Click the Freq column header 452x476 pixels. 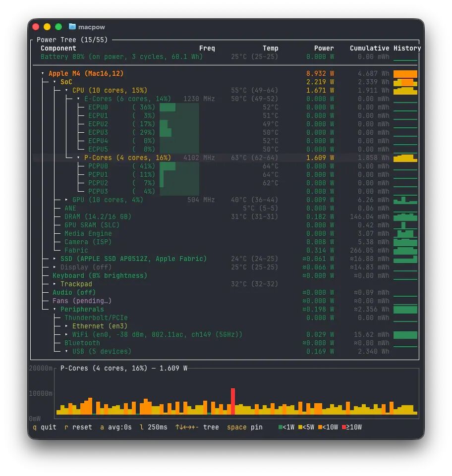coord(207,48)
